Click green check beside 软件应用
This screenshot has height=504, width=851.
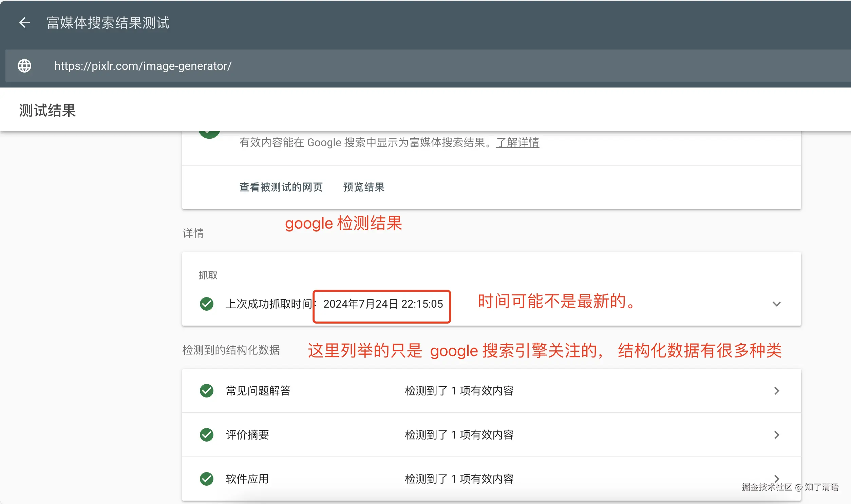click(207, 479)
